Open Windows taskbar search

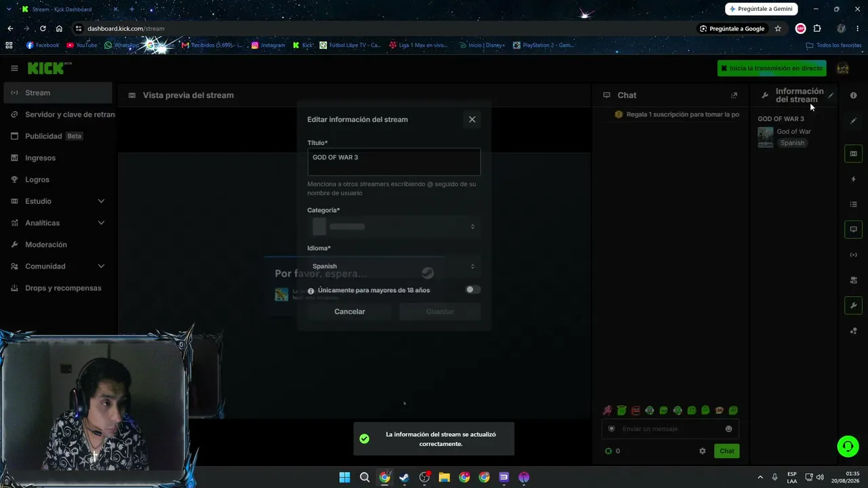[364, 477]
